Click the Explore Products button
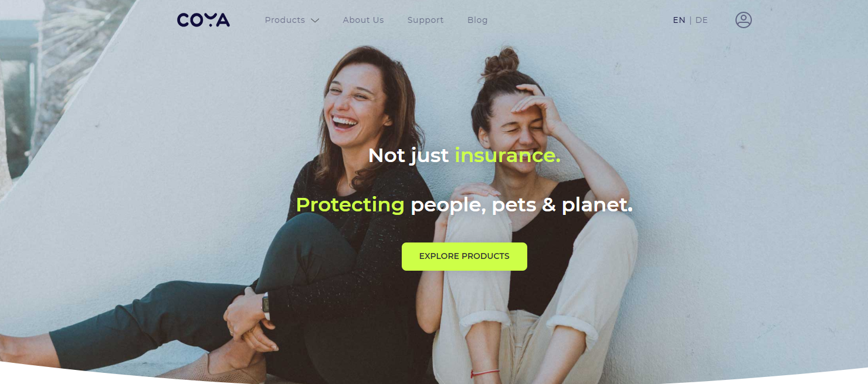868x384 pixels. [464, 257]
